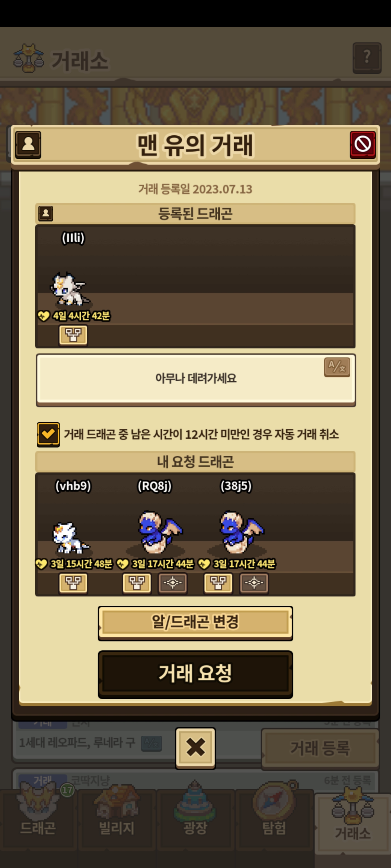
Task: View family tree of registered dragon (IIli)
Action: pos(73,335)
